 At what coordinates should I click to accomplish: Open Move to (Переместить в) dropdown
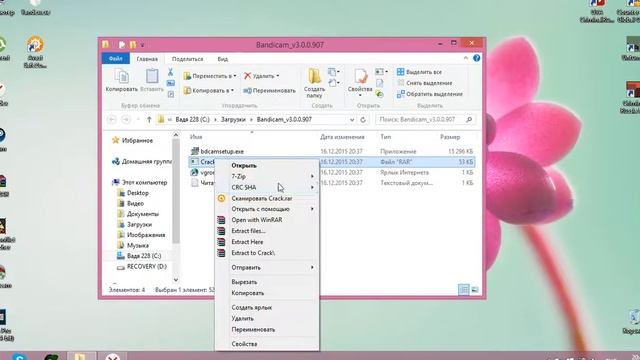click(x=210, y=76)
